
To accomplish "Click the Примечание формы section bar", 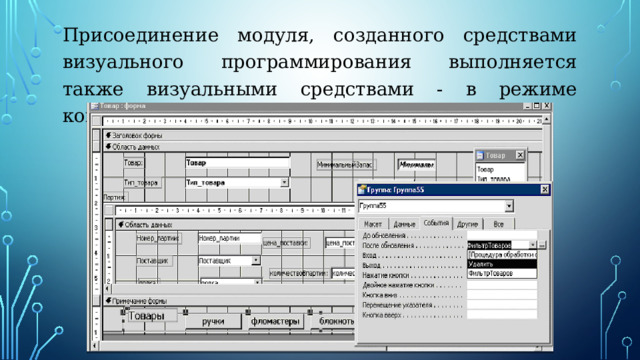I will [229, 301].
